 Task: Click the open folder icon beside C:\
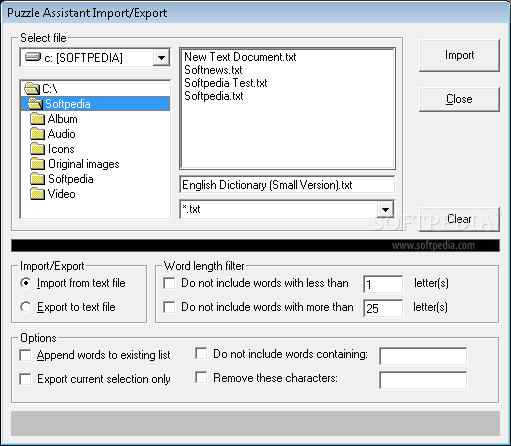pos(32,89)
